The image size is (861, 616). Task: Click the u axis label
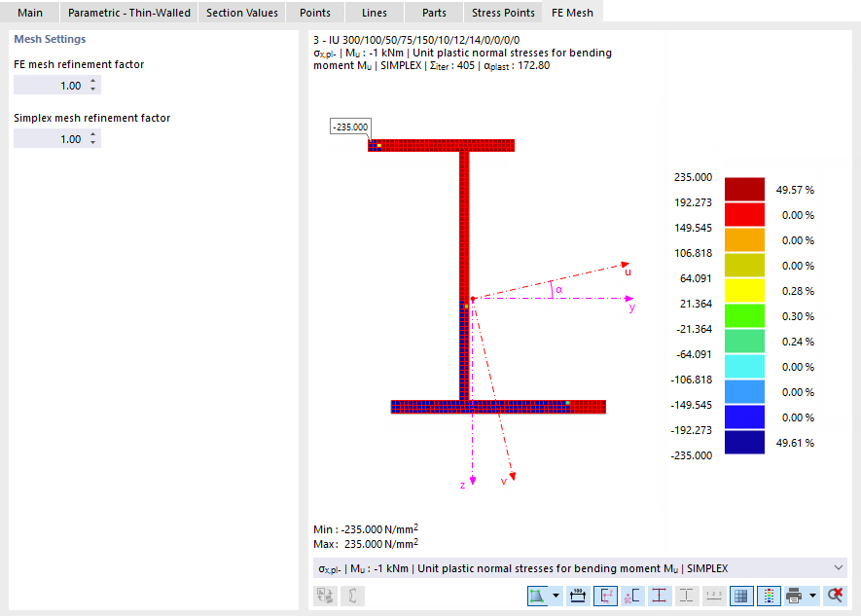tap(628, 272)
